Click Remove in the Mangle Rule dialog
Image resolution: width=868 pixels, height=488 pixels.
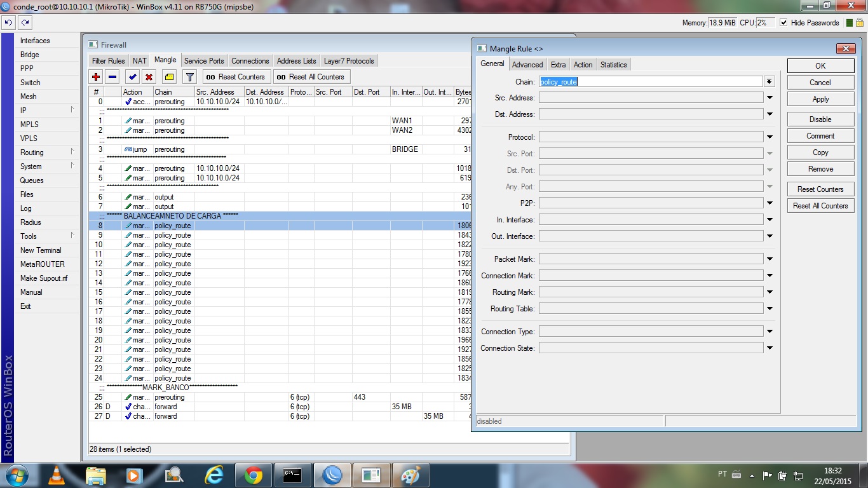[x=820, y=169]
